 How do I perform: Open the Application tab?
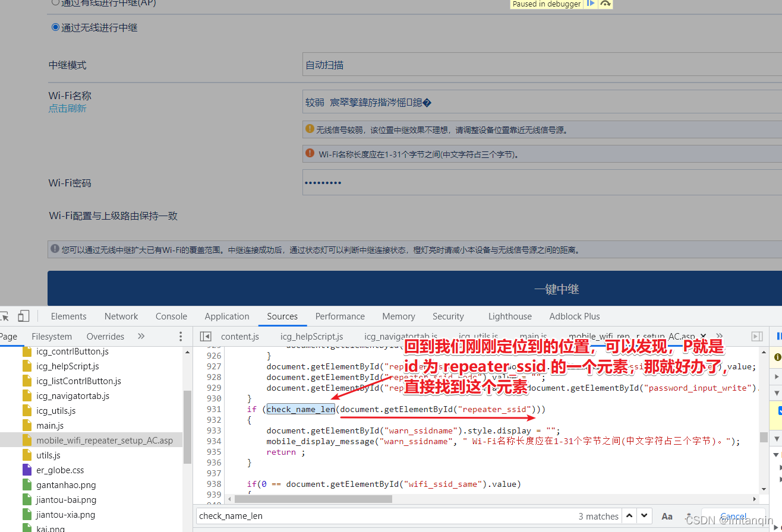tap(227, 316)
